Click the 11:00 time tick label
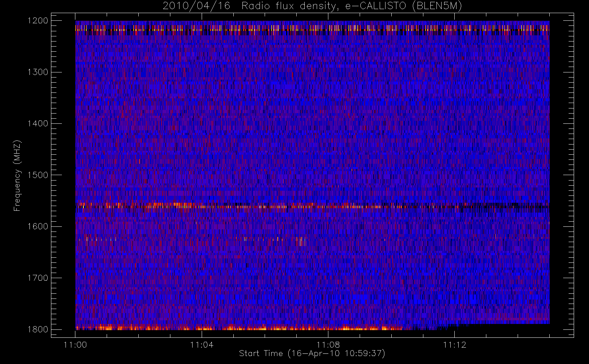 [x=75, y=345]
